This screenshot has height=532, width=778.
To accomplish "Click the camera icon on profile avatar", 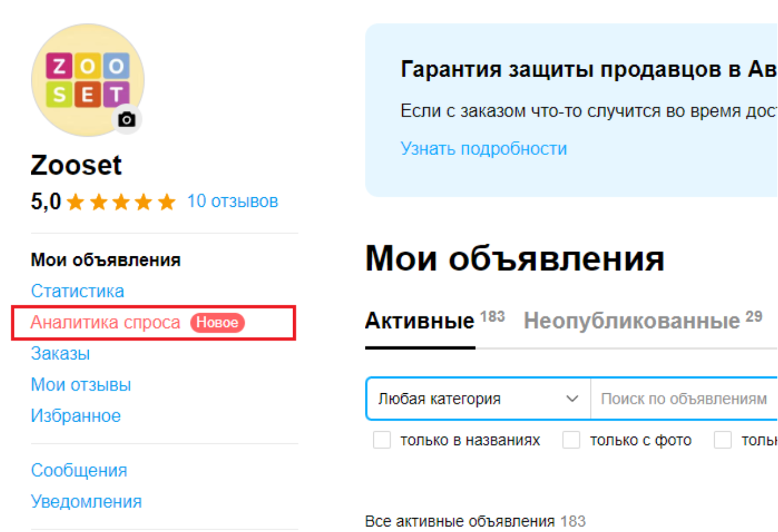I will point(127,119).
